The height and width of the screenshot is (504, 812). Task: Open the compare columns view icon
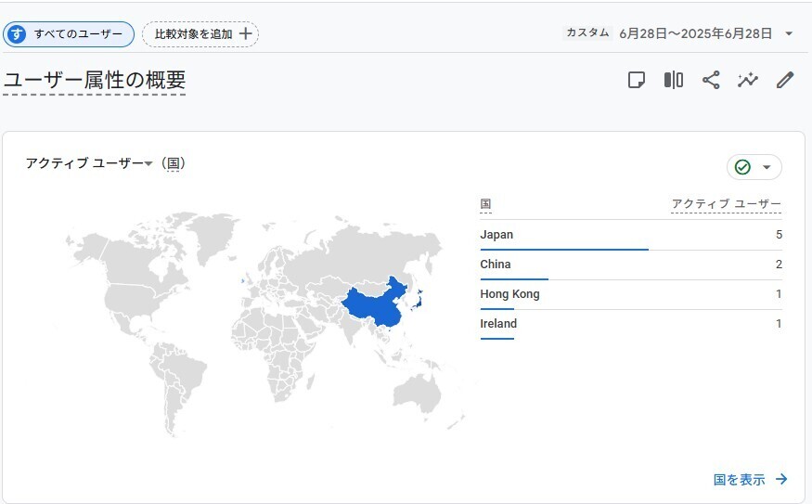[x=674, y=80]
